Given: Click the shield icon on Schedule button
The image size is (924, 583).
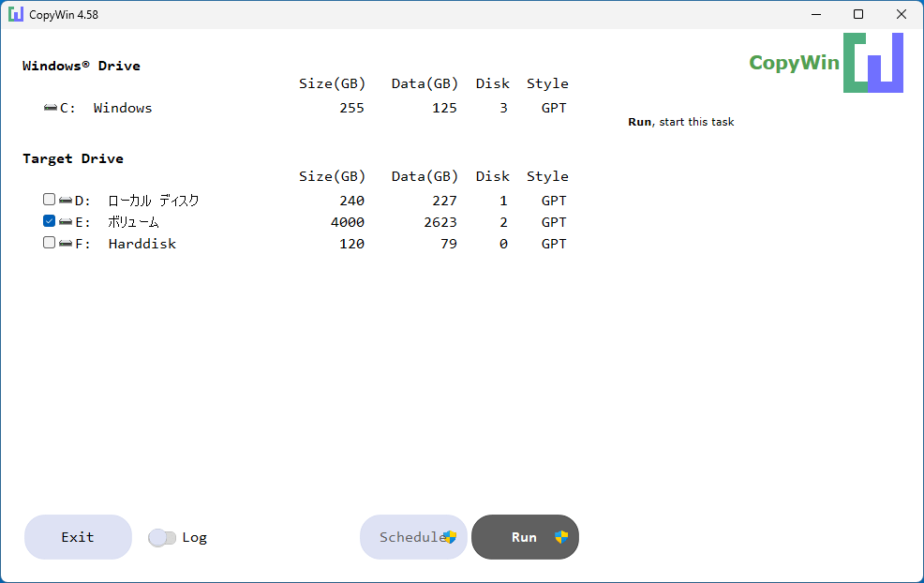Looking at the screenshot, I should (x=450, y=537).
